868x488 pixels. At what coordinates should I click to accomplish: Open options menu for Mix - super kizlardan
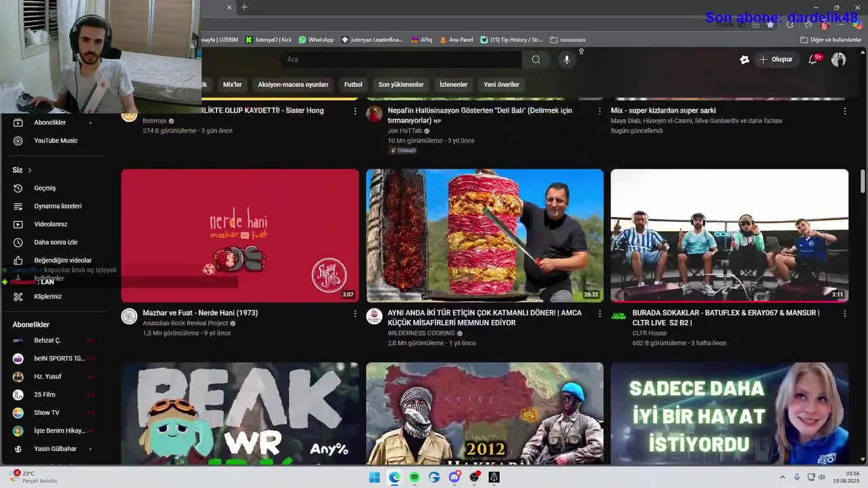(845, 111)
